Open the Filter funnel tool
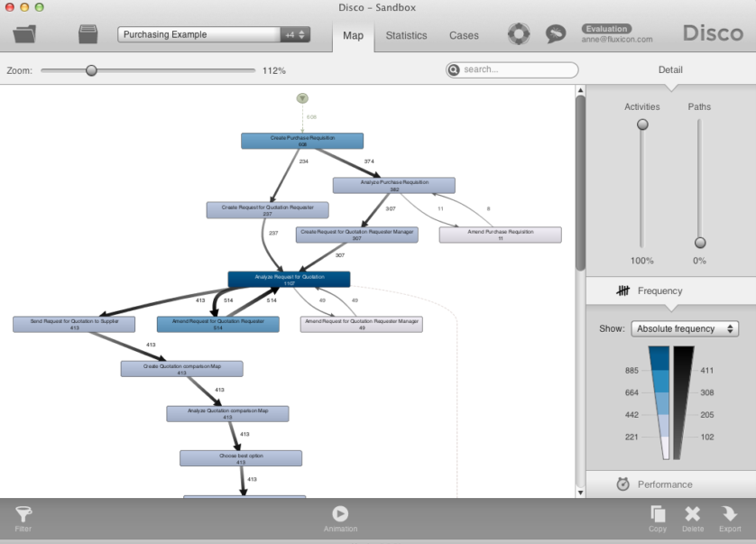The image size is (756, 544). tap(23, 518)
